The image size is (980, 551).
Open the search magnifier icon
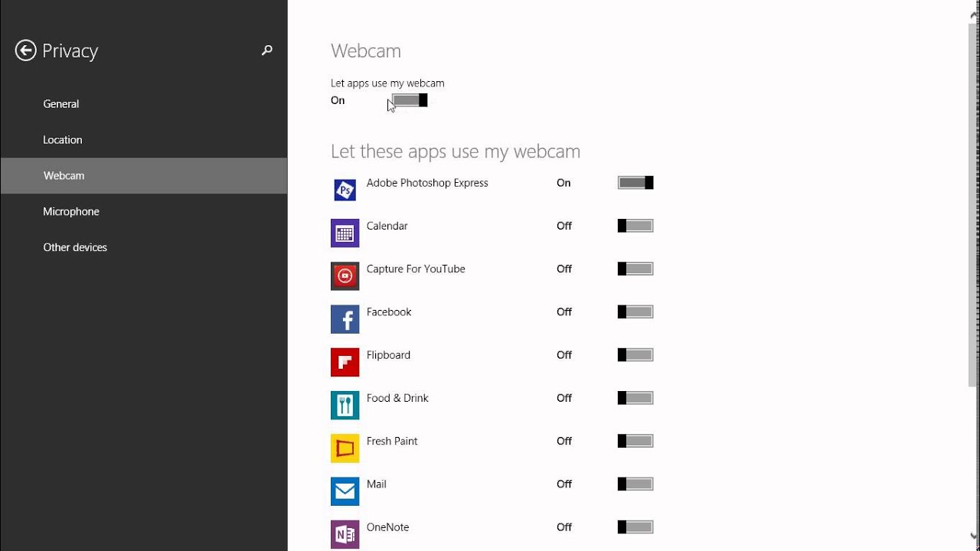[x=266, y=51]
